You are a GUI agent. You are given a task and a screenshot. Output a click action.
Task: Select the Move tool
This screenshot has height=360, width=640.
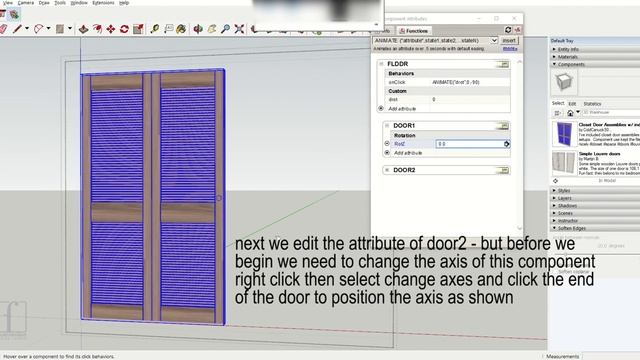(111, 29)
